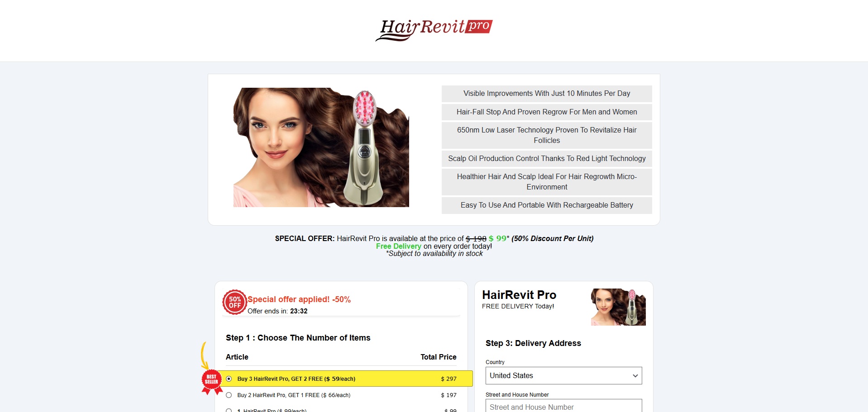
Task: Click the $ 297 total price
Action: pyautogui.click(x=448, y=379)
